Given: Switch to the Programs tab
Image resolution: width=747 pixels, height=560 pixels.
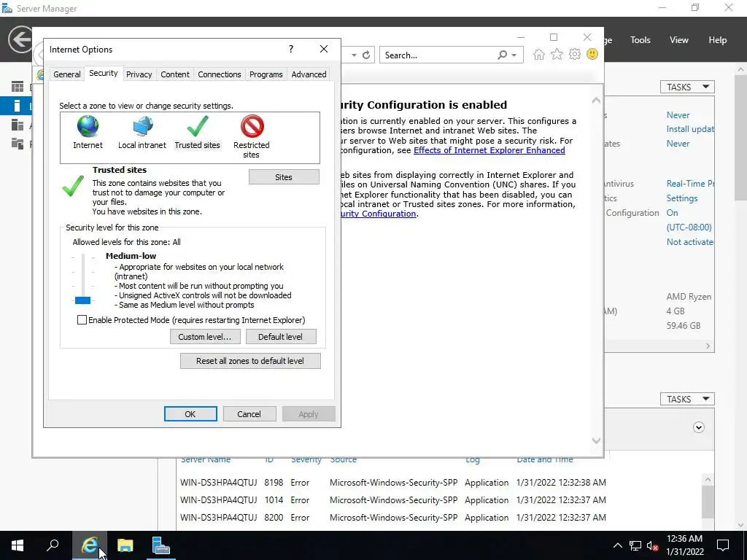Looking at the screenshot, I should [x=266, y=74].
